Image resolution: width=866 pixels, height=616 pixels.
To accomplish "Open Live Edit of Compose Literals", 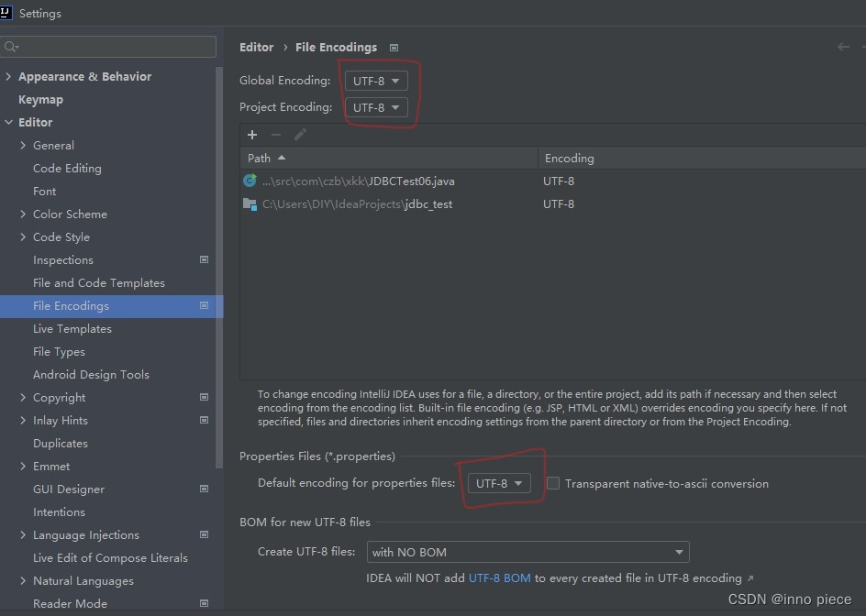I will click(x=110, y=557).
